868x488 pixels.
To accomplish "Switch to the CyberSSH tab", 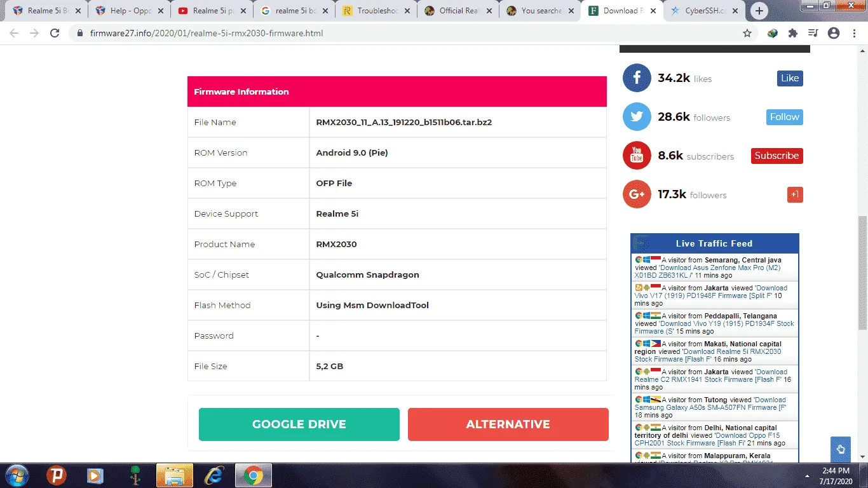I will 704,11.
